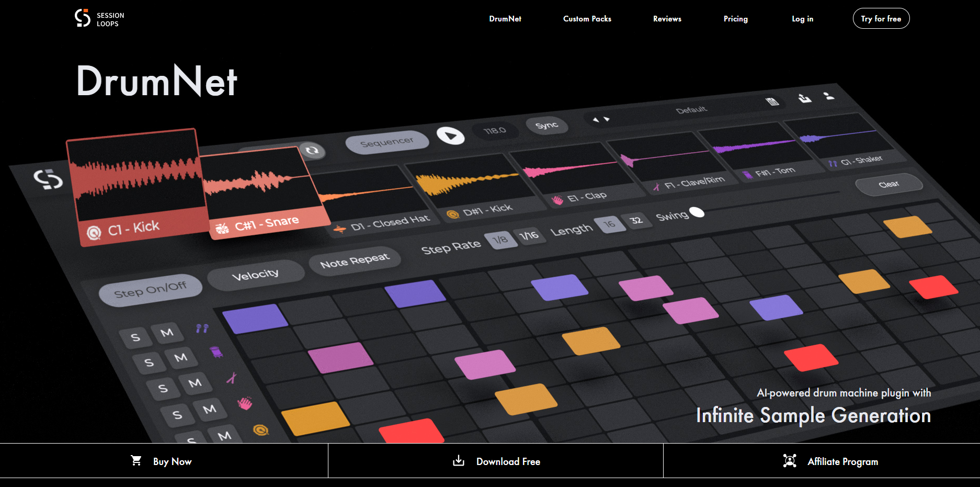Toggle the rightmost red step in the grid
Screen dimensions: 980x487
(x=933, y=287)
